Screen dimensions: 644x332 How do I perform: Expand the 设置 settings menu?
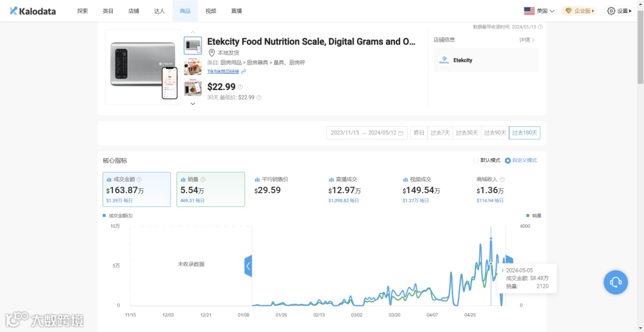(x=620, y=11)
